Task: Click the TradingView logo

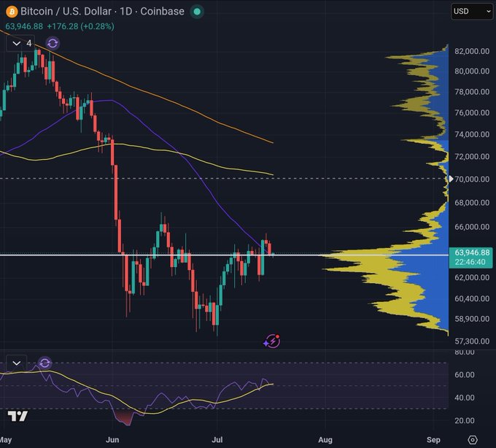Action: pos(18,416)
